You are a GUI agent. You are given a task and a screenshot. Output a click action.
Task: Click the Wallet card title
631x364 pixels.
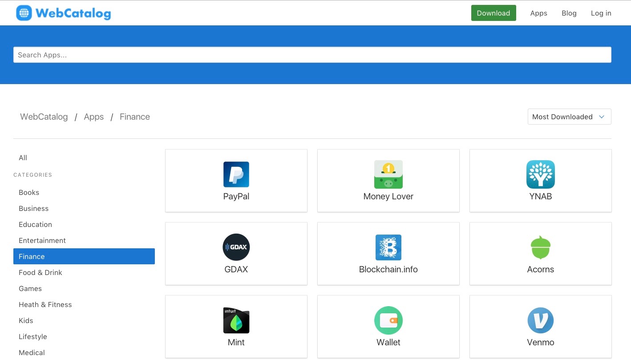(x=388, y=342)
